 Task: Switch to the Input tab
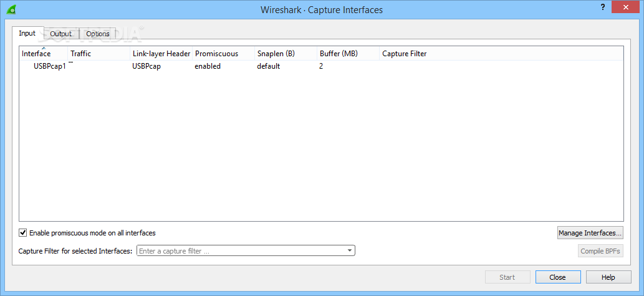click(x=27, y=33)
